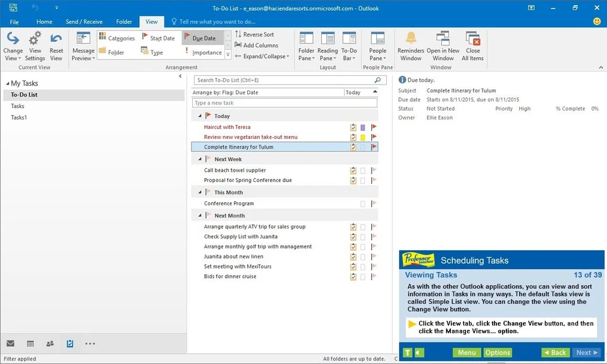
Task: Toggle Reverse Sort in the Arrangement group
Action: tap(255, 35)
